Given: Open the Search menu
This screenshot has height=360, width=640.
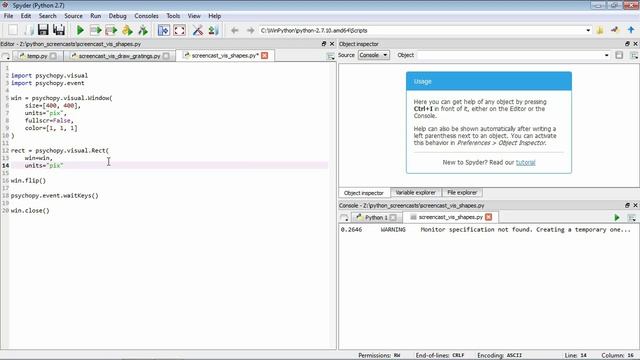Looking at the screenshot, I should coord(47,16).
